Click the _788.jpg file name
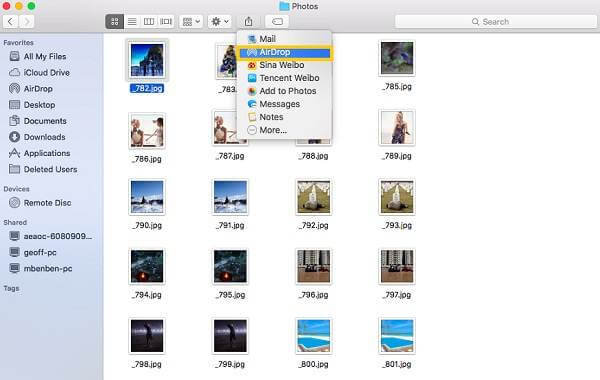Screen dimensions: 600x380 313,156
